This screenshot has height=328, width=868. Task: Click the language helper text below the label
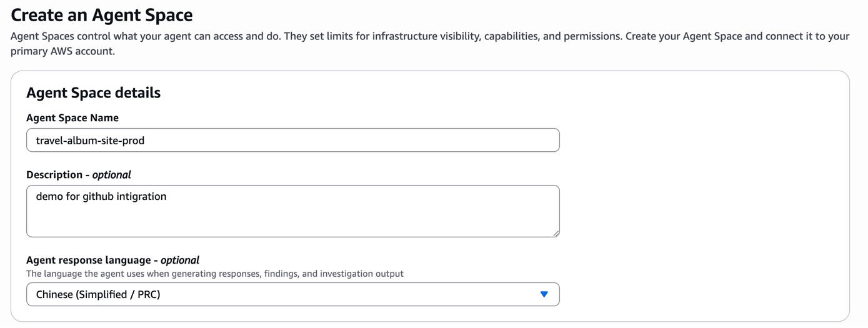coord(214,274)
